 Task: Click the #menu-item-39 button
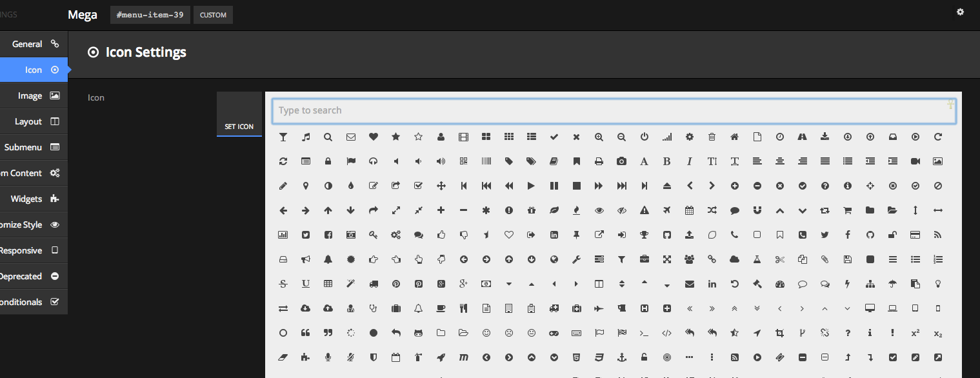coord(150,14)
